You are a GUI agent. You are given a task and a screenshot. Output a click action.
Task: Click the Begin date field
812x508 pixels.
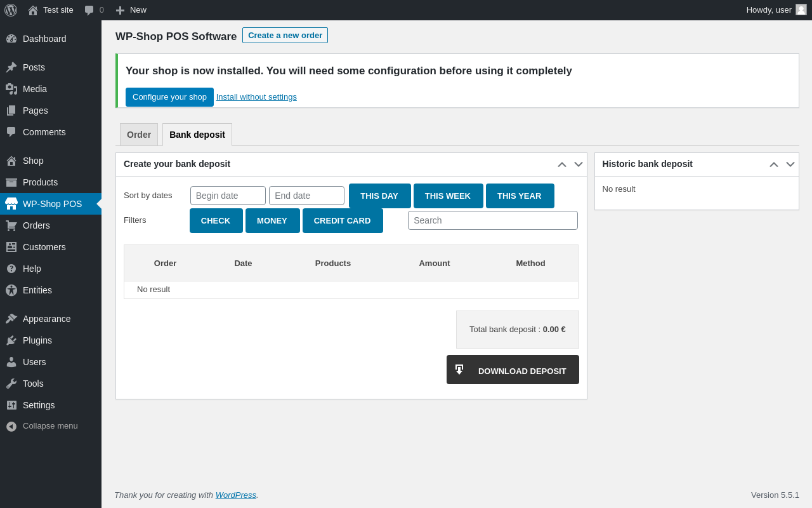tap(228, 196)
